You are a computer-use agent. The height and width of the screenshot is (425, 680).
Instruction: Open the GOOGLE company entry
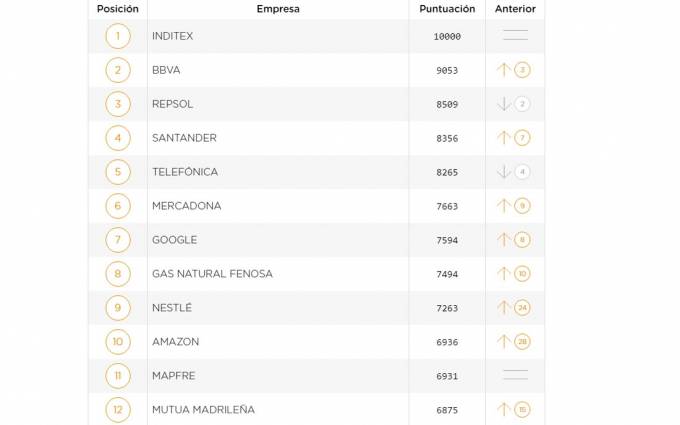coord(174,240)
